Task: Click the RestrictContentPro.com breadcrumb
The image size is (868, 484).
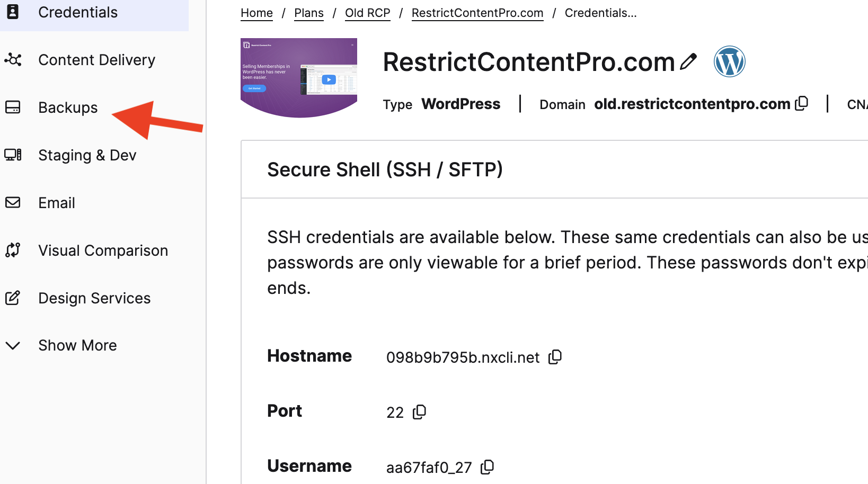Action: tap(477, 13)
